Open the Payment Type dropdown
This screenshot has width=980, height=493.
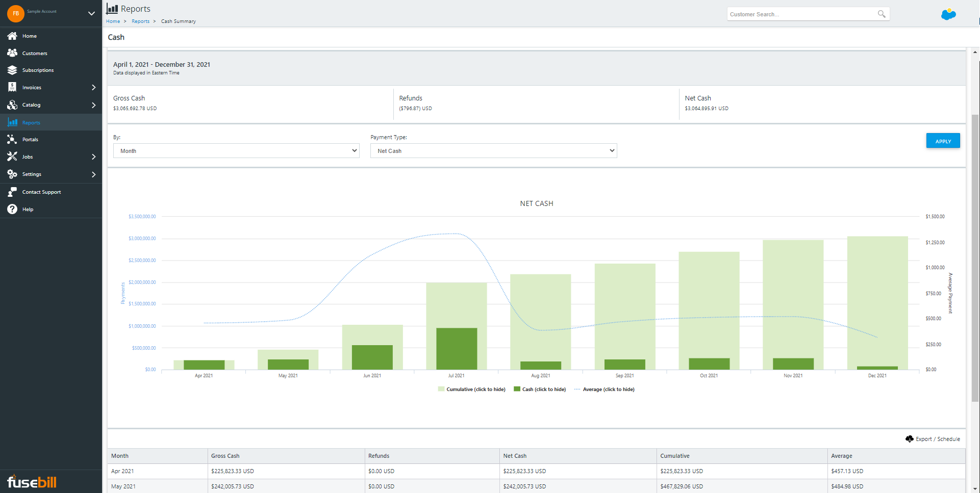[x=493, y=150]
